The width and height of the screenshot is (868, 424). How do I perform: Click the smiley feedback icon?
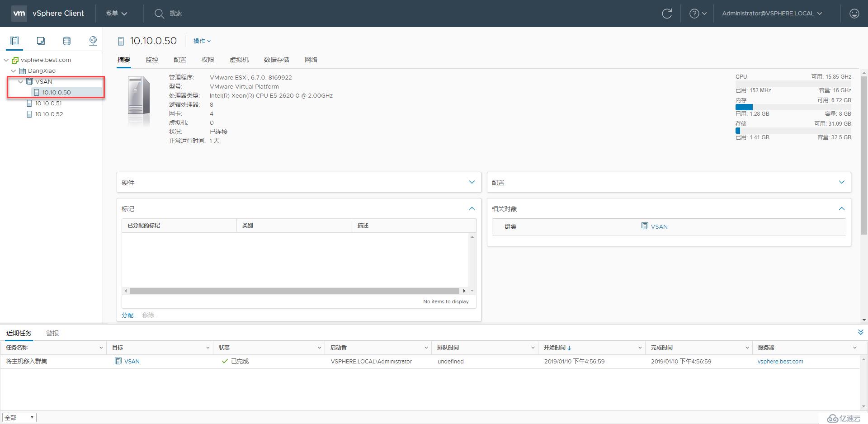point(854,14)
